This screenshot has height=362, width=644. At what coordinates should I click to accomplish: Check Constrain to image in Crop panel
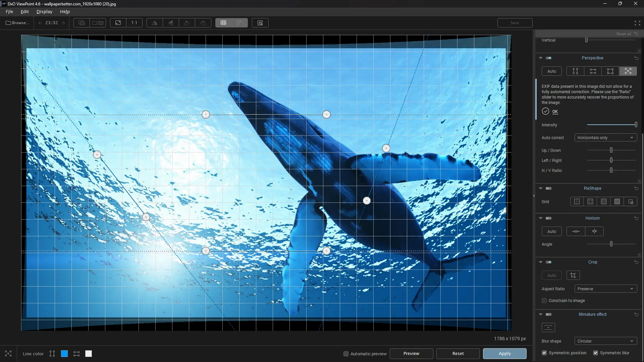544,301
